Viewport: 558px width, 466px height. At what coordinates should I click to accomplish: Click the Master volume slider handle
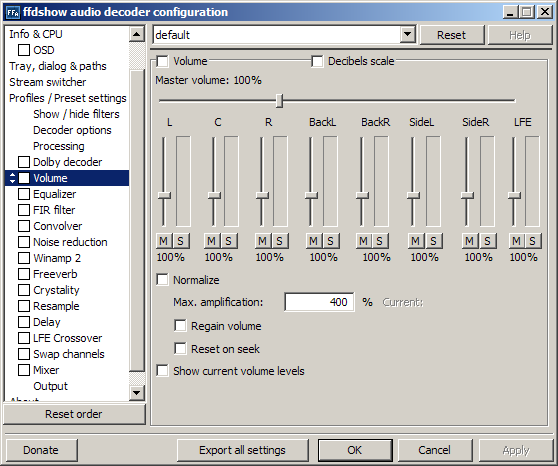(280, 101)
